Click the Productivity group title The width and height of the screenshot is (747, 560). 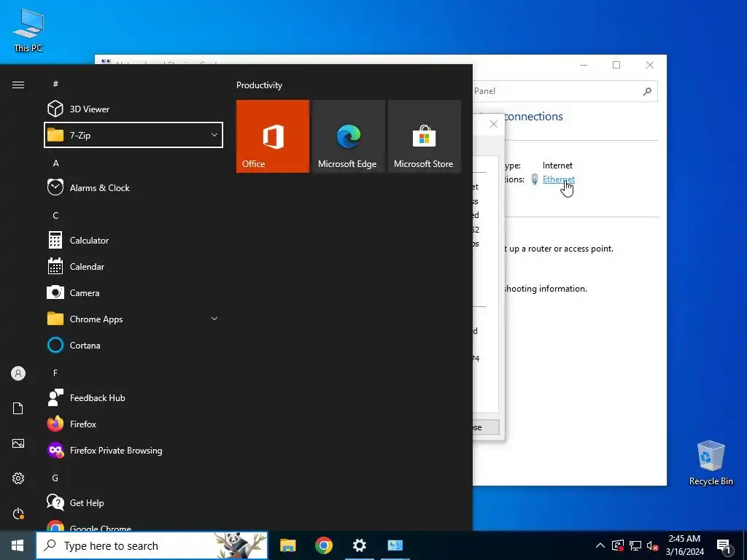coord(259,85)
